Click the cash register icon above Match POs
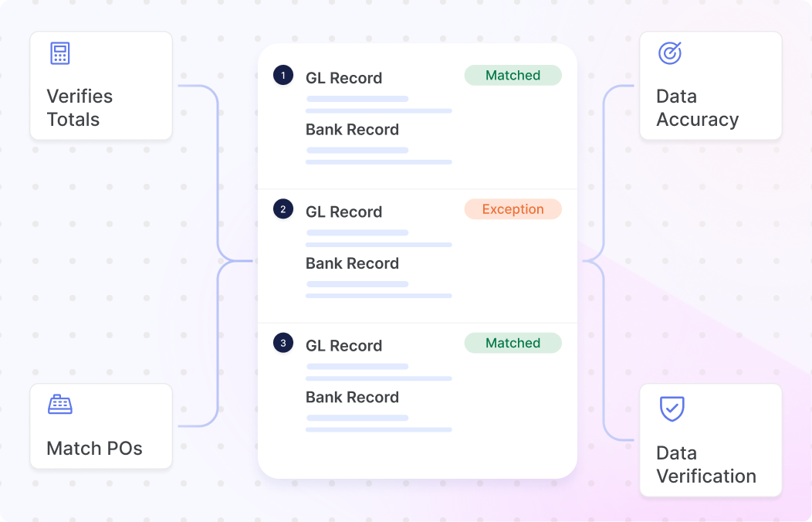The image size is (812, 522). [60, 405]
